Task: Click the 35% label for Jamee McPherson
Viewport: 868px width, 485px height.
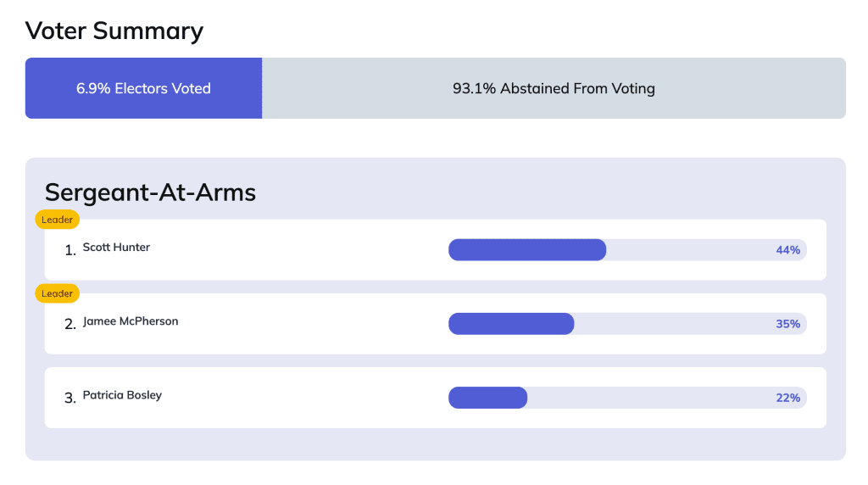Action: coord(787,324)
